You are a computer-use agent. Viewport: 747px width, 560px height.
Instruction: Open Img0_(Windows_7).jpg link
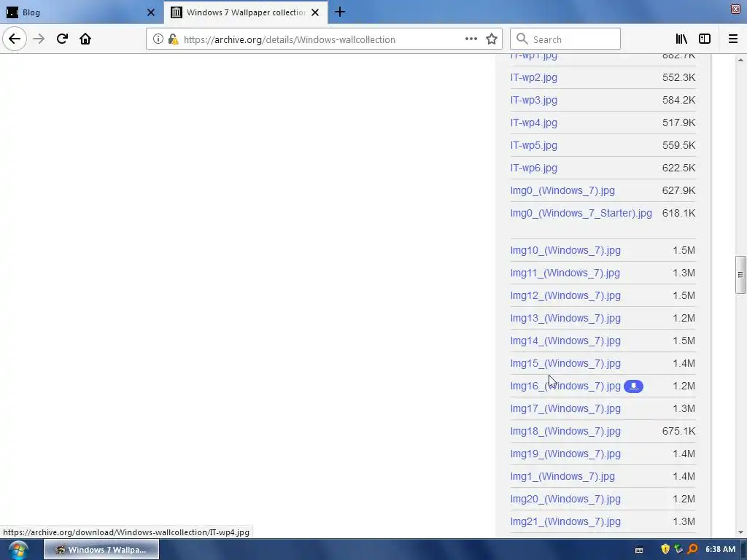(562, 190)
